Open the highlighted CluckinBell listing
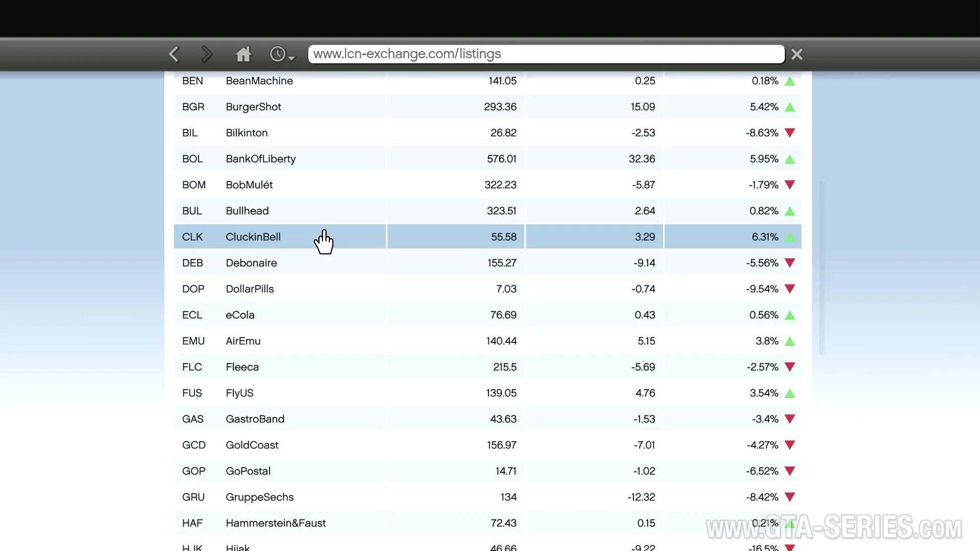This screenshot has height=551, width=980. [x=487, y=237]
